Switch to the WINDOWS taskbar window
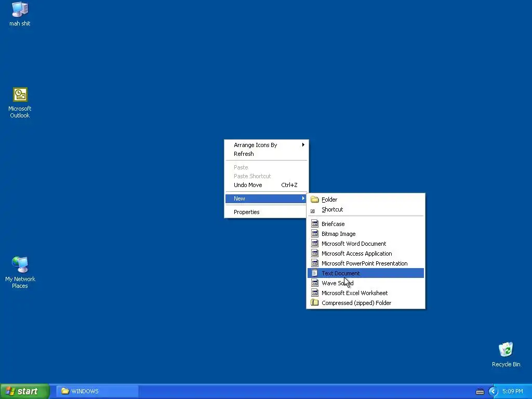The width and height of the screenshot is (532, 399). point(98,391)
